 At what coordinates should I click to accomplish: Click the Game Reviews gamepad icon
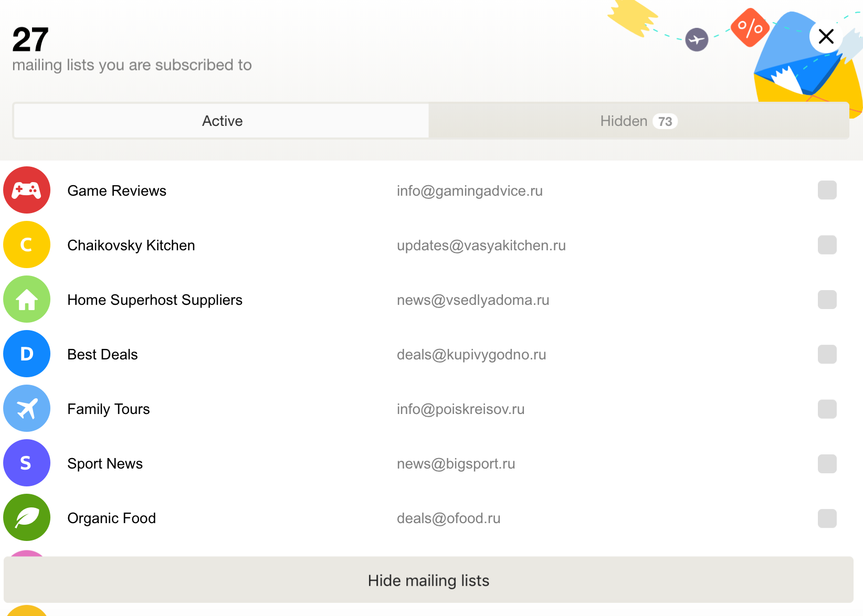[x=27, y=190]
